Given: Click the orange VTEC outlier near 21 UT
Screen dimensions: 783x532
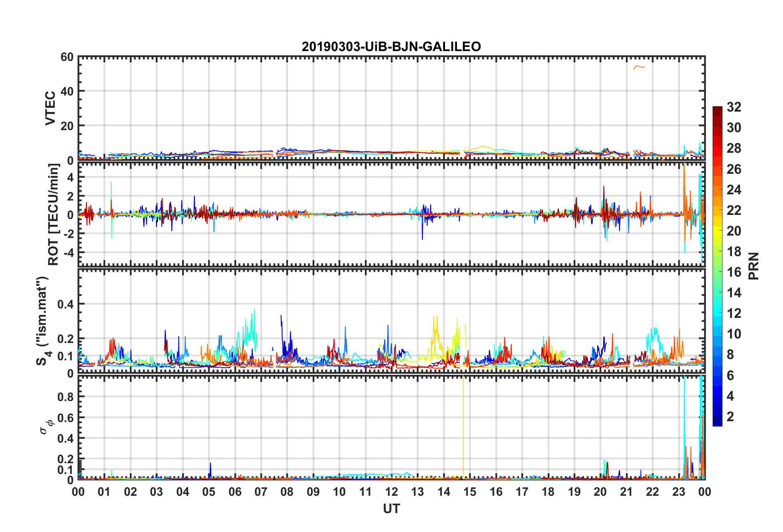Looking at the screenshot, I should tap(639, 67).
